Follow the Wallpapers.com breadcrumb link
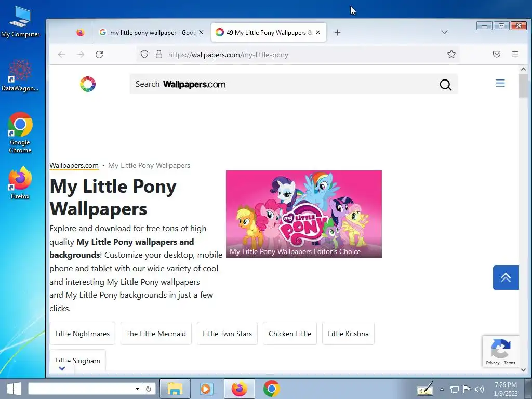532x399 pixels. tap(74, 166)
